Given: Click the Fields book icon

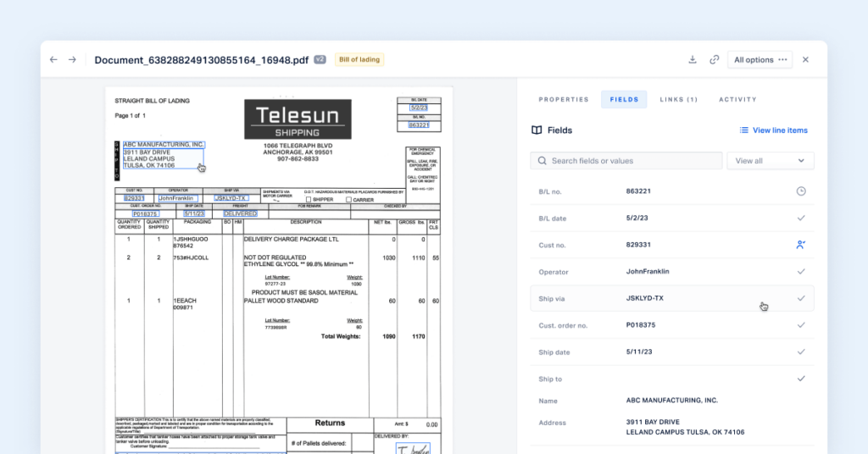Looking at the screenshot, I should tap(537, 130).
